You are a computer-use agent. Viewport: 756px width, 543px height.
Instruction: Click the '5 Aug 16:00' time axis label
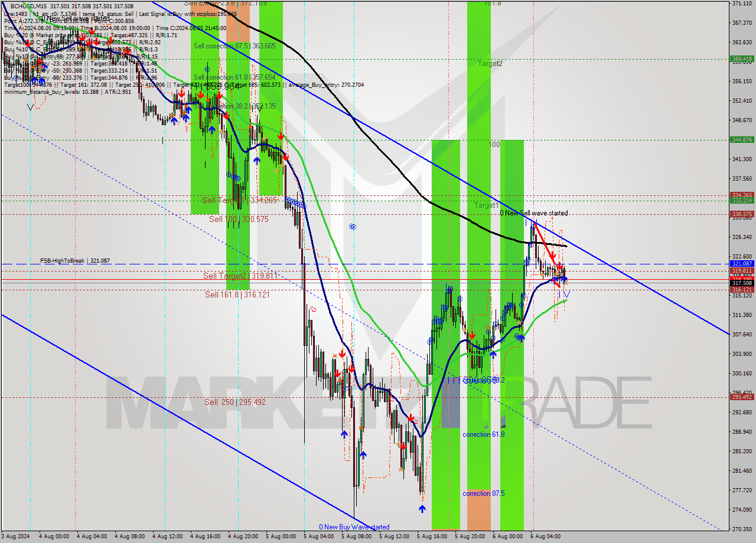431,537
